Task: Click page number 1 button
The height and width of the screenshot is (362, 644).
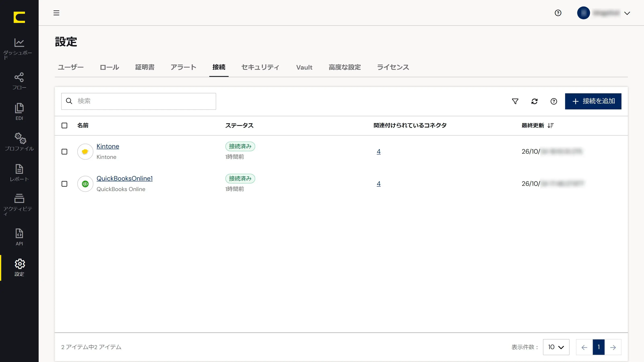Action: pos(599,347)
